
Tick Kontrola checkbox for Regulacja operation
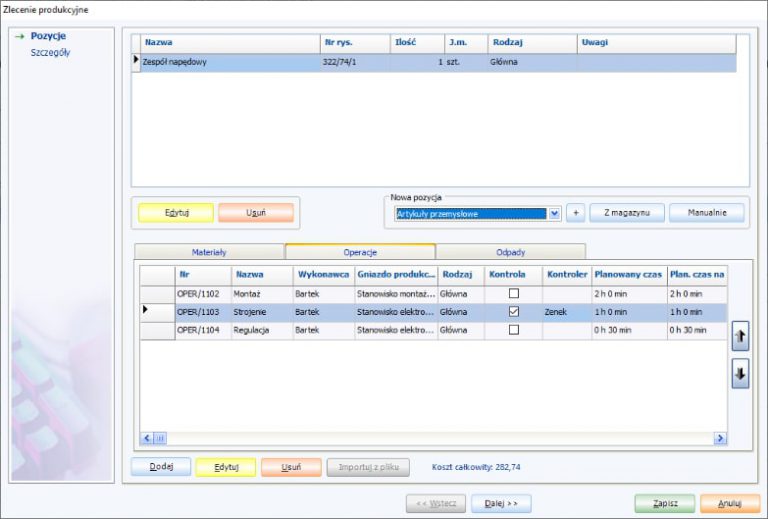[514, 330]
